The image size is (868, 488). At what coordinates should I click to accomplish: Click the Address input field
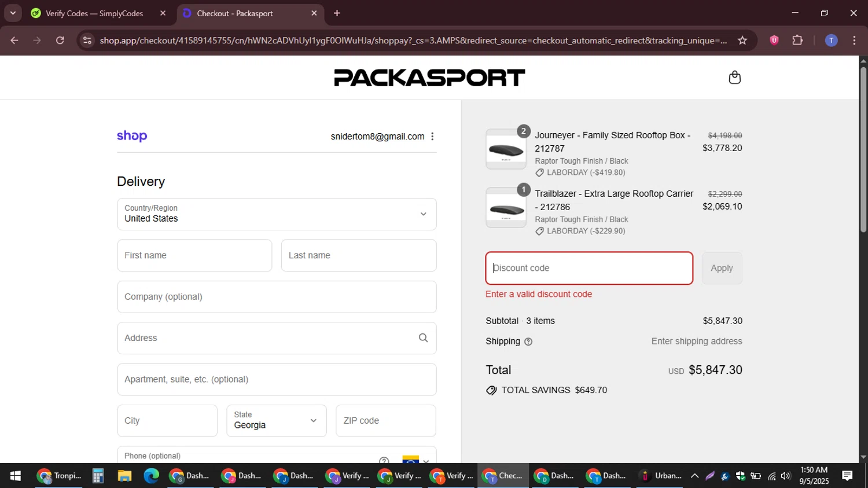pos(277,338)
